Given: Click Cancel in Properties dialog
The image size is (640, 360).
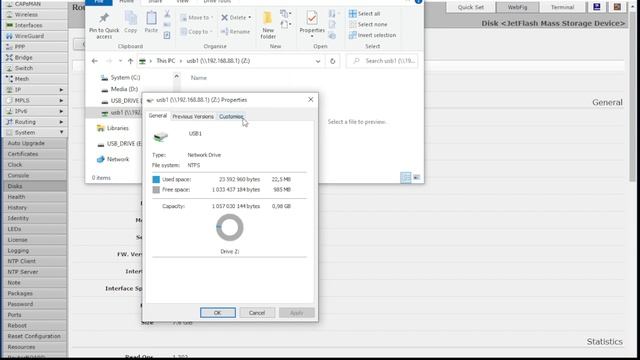Looking at the screenshot, I should point(257,313).
